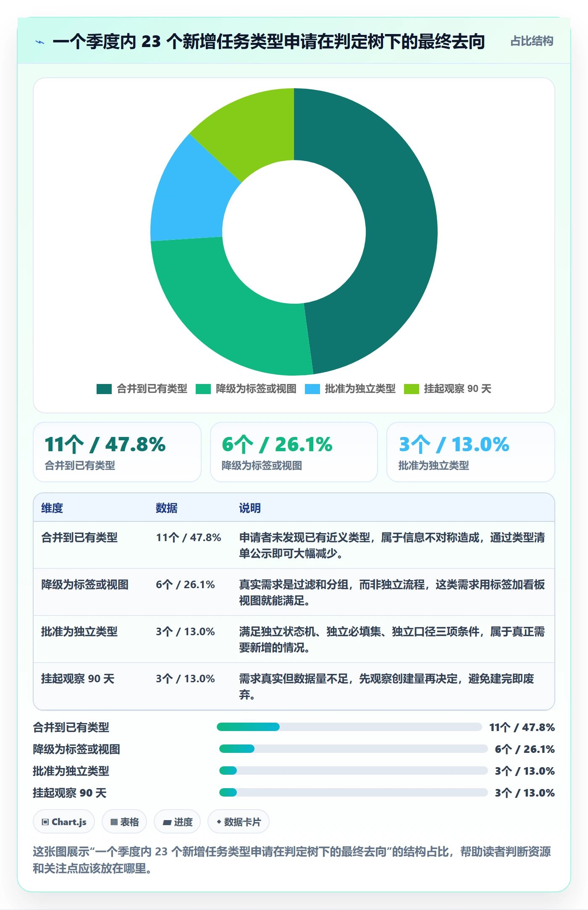Toggle 挂起观察 90 天 legend color box
588x910 pixels.
pyautogui.click(x=412, y=389)
